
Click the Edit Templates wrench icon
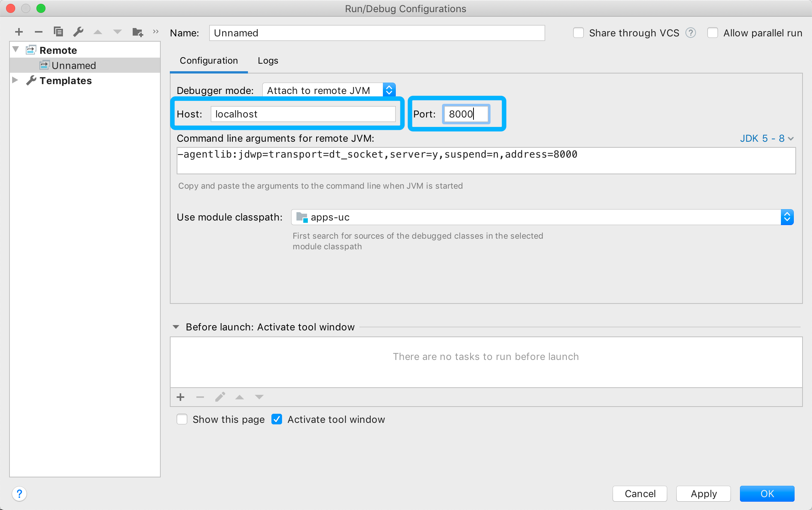78,32
